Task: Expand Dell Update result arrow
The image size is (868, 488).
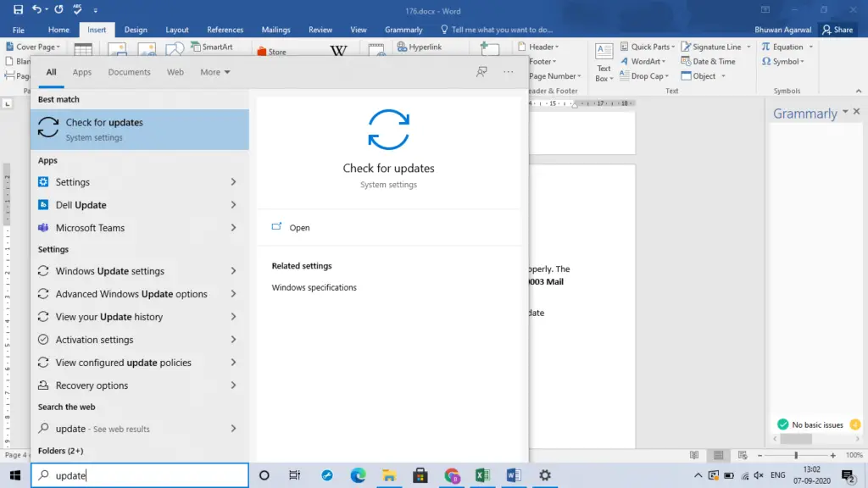Action: (234, 205)
